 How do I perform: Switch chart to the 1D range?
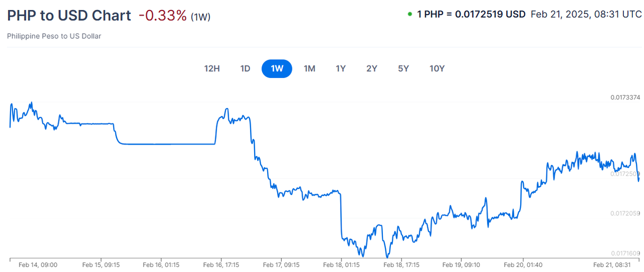245,69
